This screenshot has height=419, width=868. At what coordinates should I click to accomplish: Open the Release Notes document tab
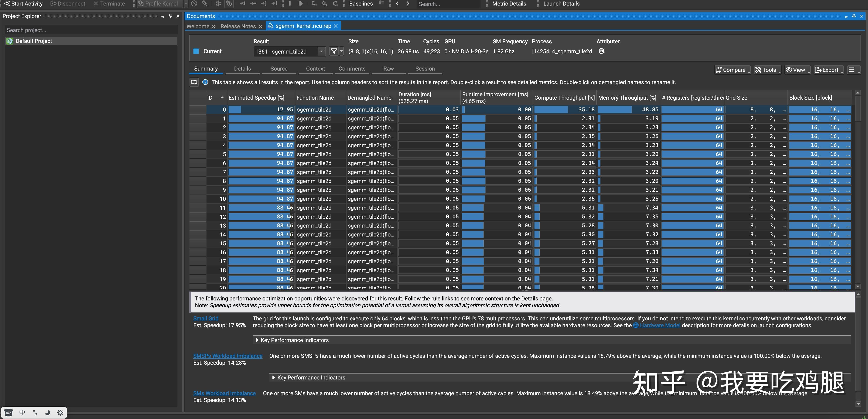click(x=238, y=26)
